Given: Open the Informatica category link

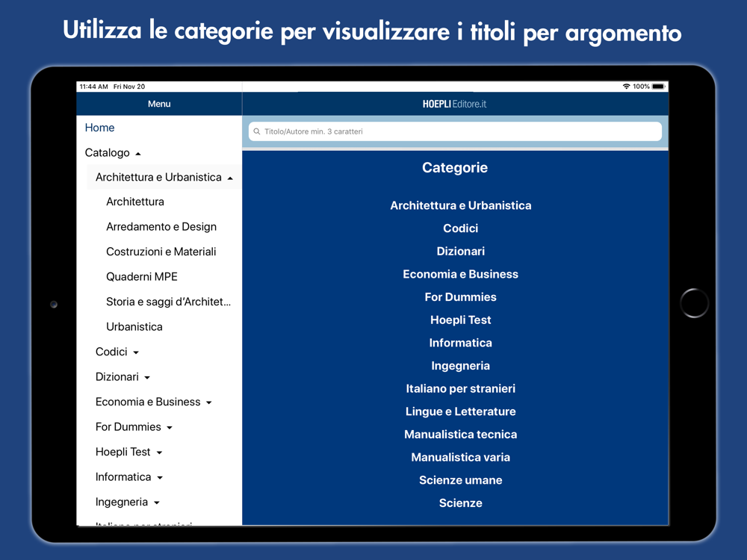Looking at the screenshot, I should [461, 343].
